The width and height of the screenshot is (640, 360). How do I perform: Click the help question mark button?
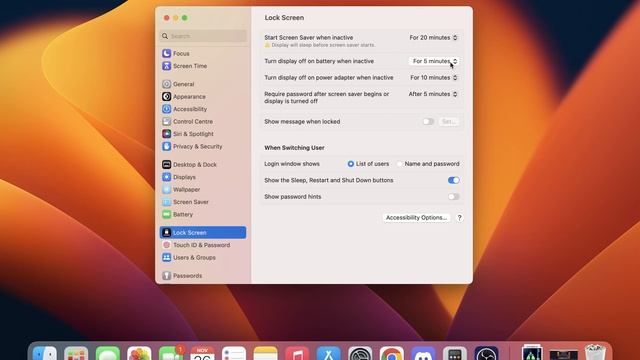(459, 218)
